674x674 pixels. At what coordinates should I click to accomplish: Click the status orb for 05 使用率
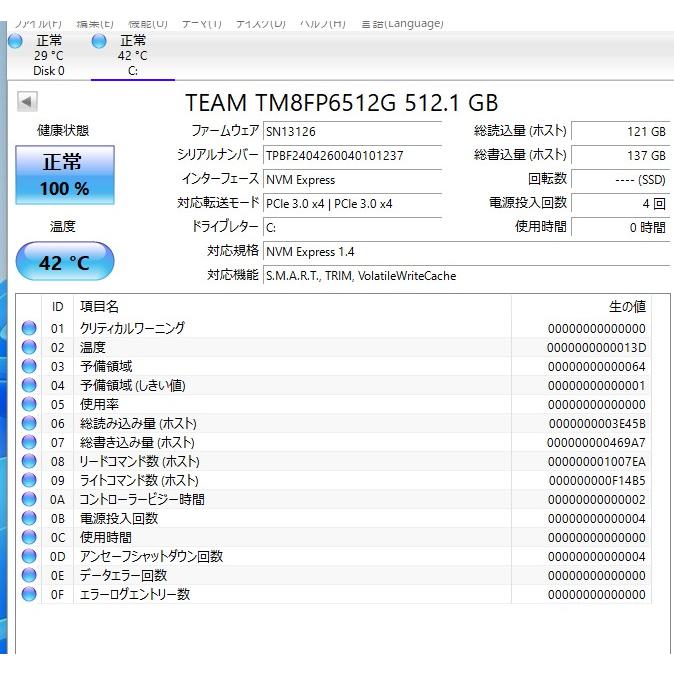click(x=29, y=404)
